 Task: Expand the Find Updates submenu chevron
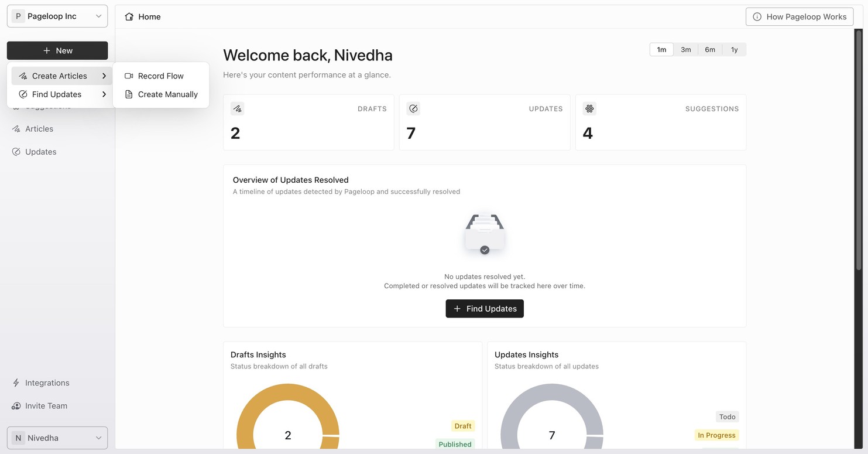(104, 94)
